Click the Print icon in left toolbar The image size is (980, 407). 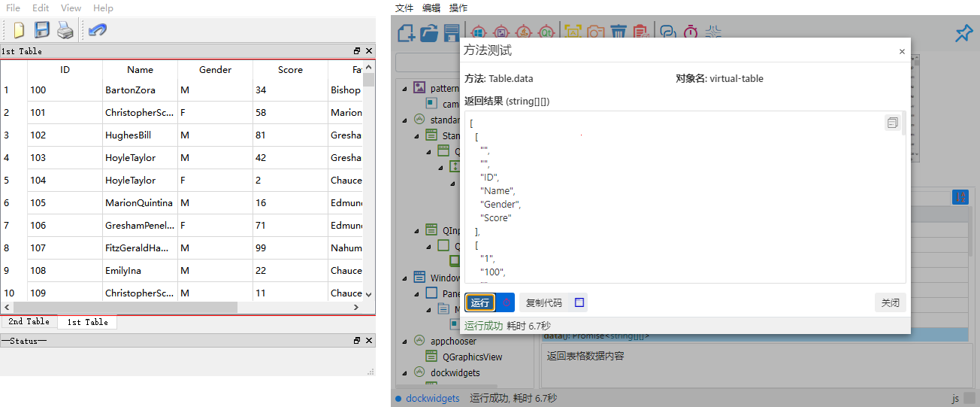(x=65, y=30)
